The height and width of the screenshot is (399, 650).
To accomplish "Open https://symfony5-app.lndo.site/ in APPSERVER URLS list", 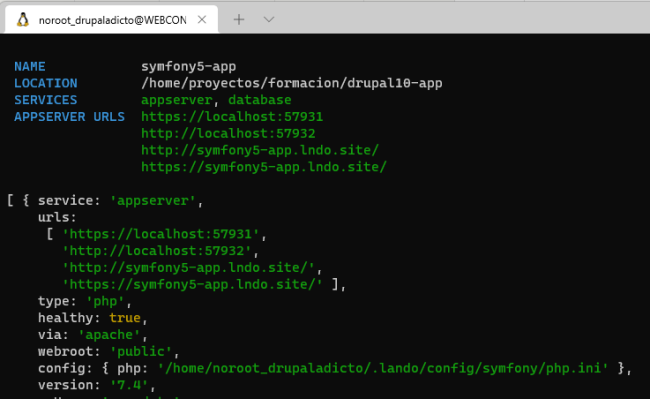I will point(264,167).
